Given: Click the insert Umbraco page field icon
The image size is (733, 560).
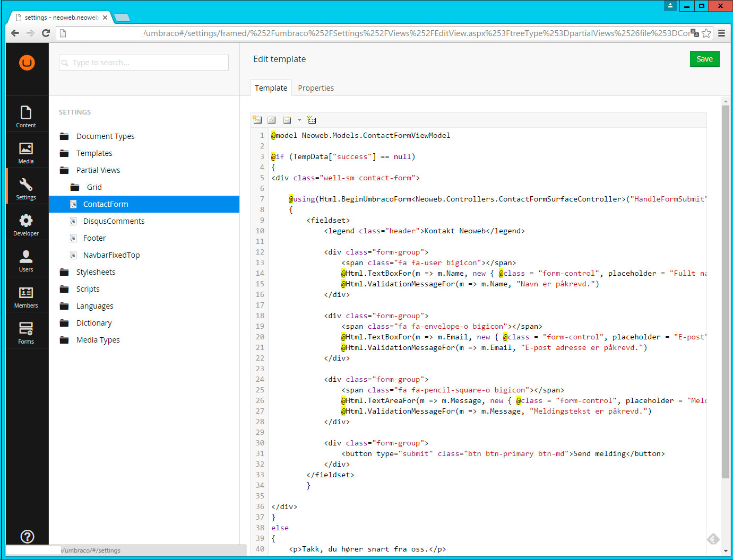Looking at the screenshot, I should coord(257,120).
